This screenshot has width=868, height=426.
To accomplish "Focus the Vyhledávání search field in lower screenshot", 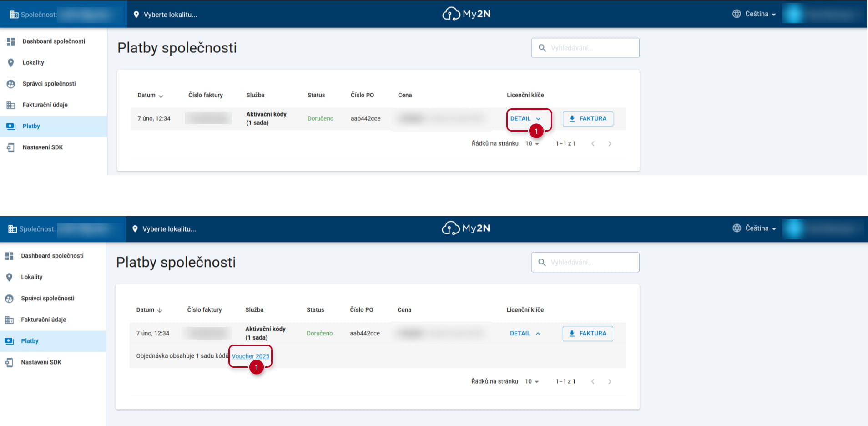I will click(x=585, y=263).
